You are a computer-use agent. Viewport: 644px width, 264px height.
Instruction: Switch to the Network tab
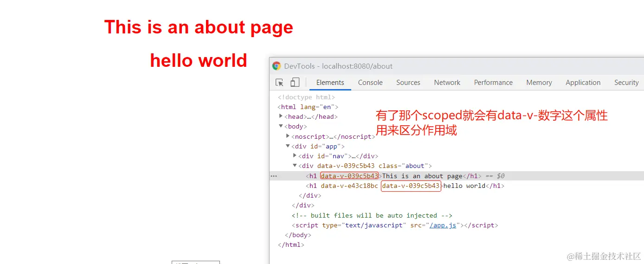[x=447, y=83]
